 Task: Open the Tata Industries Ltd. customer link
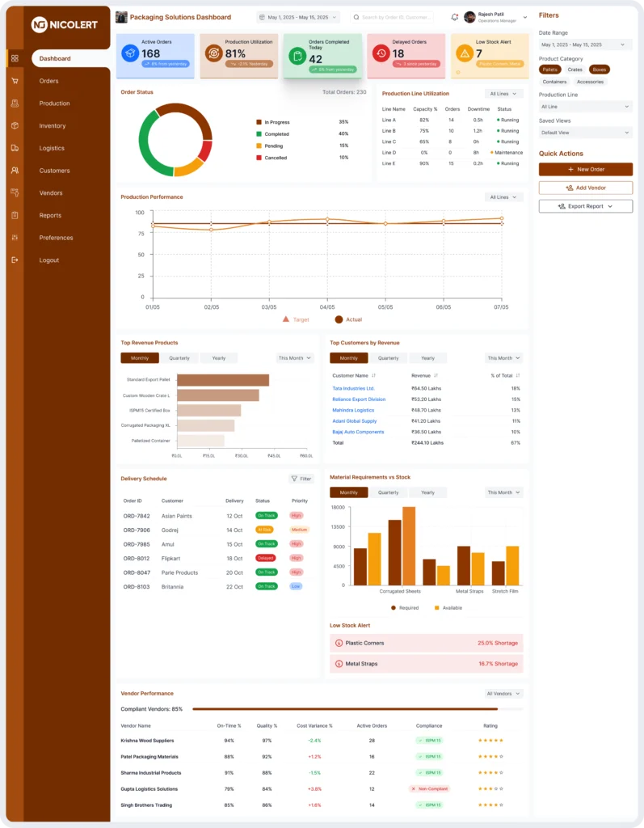(353, 388)
